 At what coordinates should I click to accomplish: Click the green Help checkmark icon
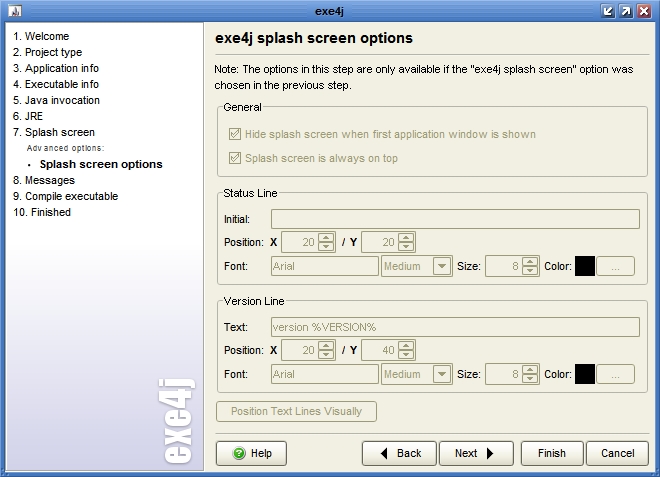point(239,453)
